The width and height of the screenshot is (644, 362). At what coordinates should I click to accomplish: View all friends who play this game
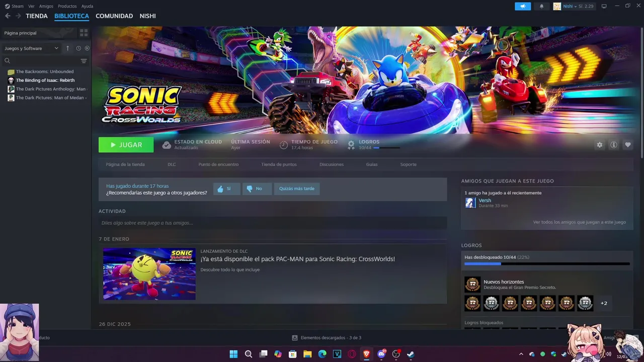coord(580,222)
